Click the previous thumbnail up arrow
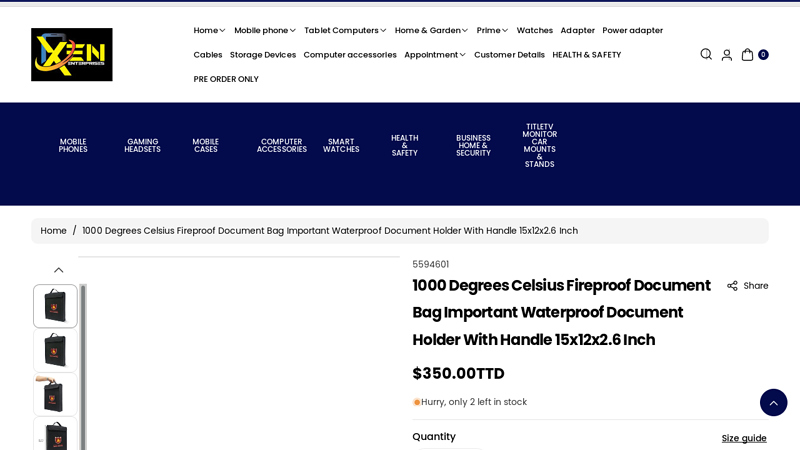Image resolution: width=800 pixels, height=450 pixels. (58, 270)
